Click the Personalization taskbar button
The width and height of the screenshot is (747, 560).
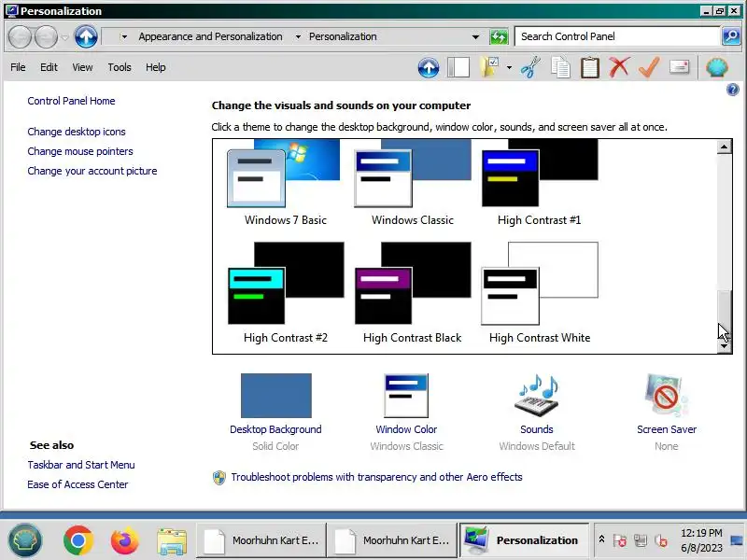click(523, 540)
